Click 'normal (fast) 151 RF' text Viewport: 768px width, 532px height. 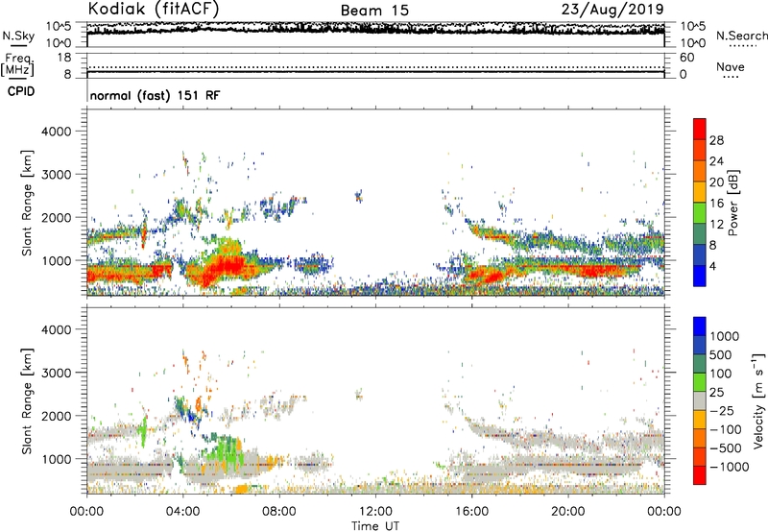155,95
